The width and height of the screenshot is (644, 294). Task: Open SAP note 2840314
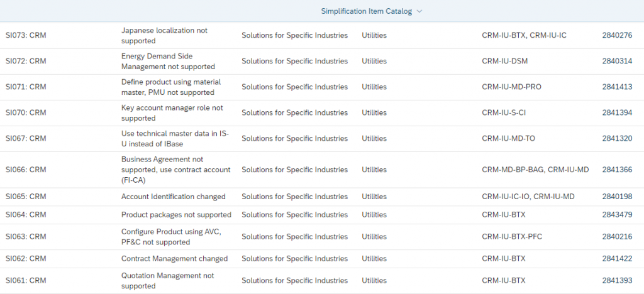tap(618, 61)
